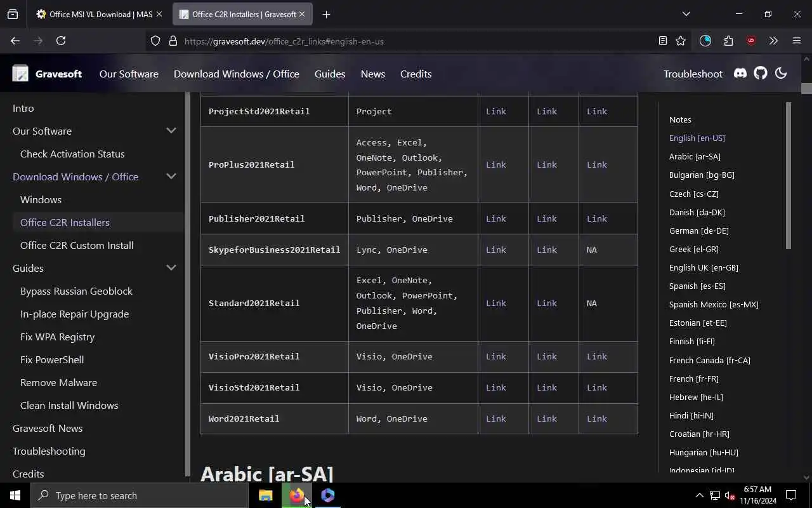Open the Firefox hamburger menu
This screenshot has height=508, width=812.
coord(797,41)
